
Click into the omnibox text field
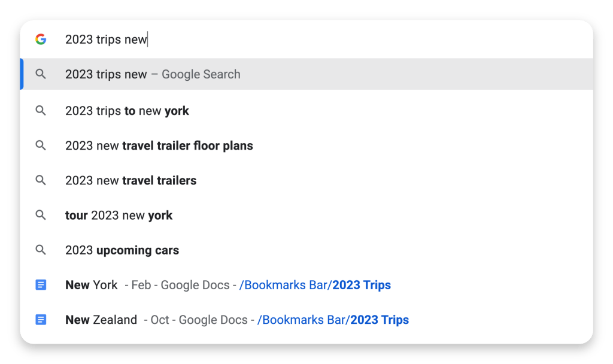pyautogui.click(x=299, y=40)
